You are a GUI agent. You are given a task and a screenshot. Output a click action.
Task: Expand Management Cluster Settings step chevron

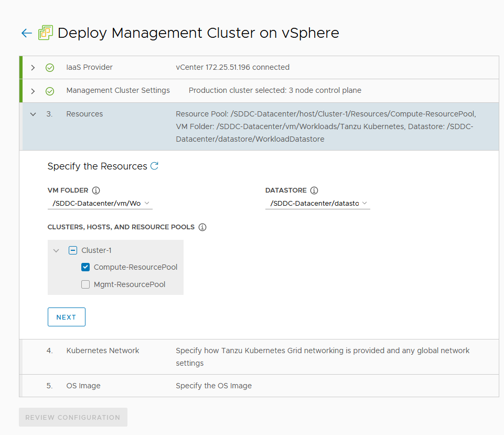point(33,91)
